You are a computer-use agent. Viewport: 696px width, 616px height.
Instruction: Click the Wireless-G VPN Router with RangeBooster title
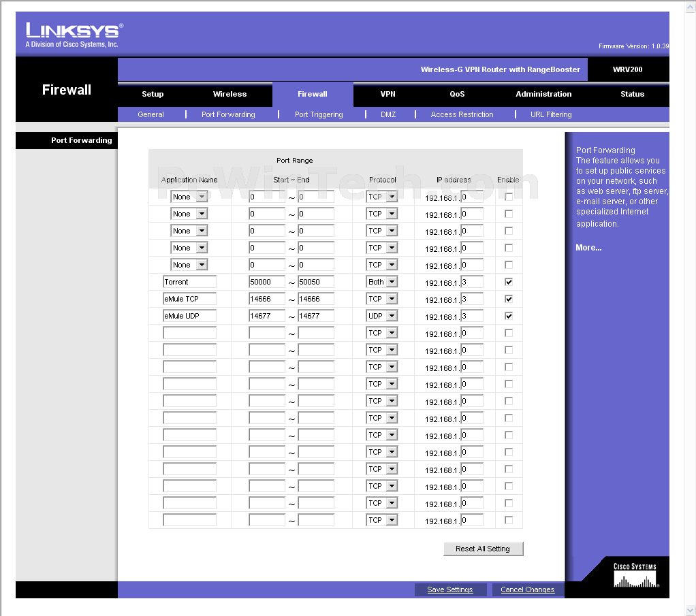pyautogui.click(x=501, y=69)
